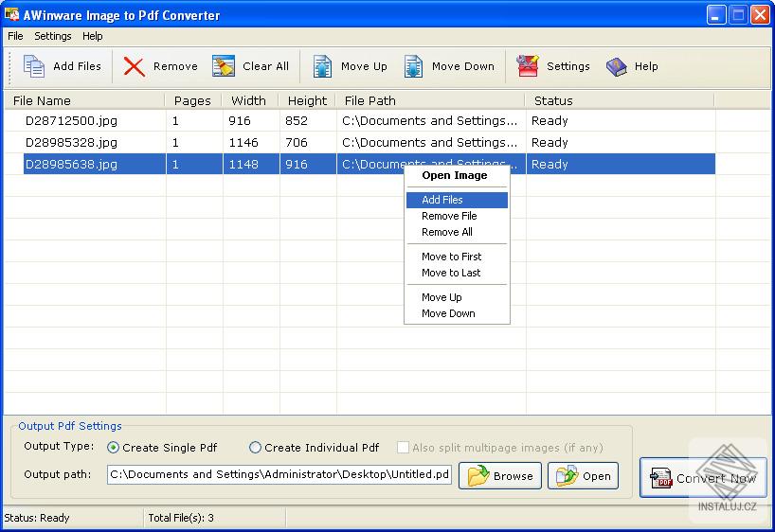Screen dimensions: 775x532
Task: Click Status: Ready in status bar
Action: coord(37,518)
